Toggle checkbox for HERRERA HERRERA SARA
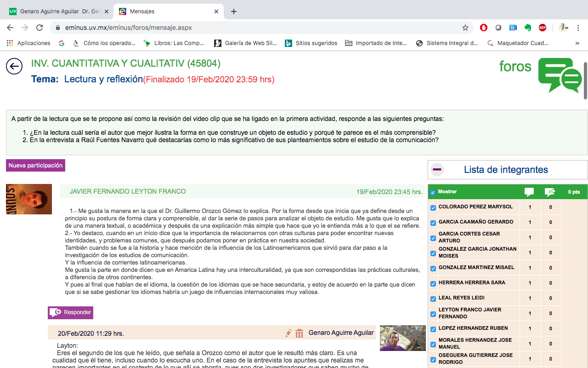The height and width of the screenshot is (368, 588). pos(433,283)
